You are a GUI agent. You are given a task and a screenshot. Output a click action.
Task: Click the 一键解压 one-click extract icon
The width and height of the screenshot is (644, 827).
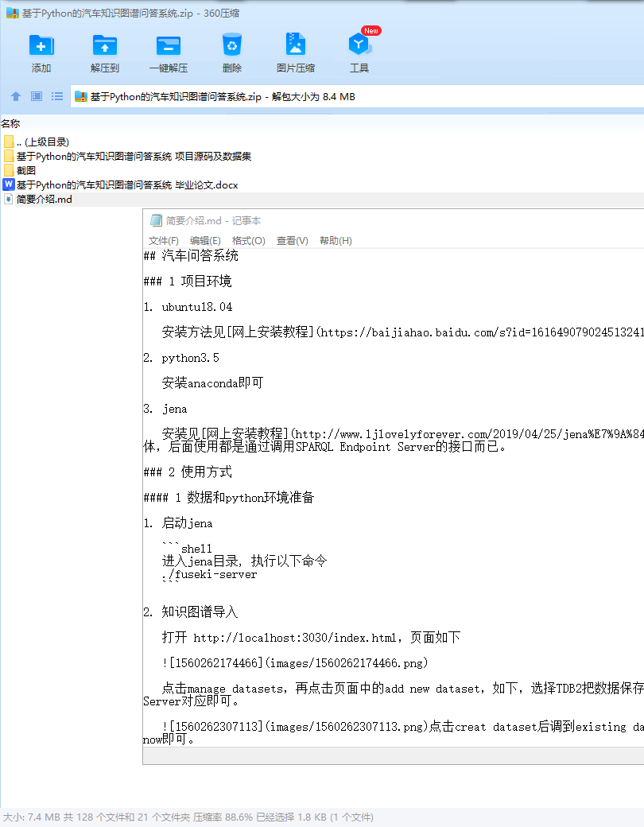pyautogui.click(x=169, y=45)
